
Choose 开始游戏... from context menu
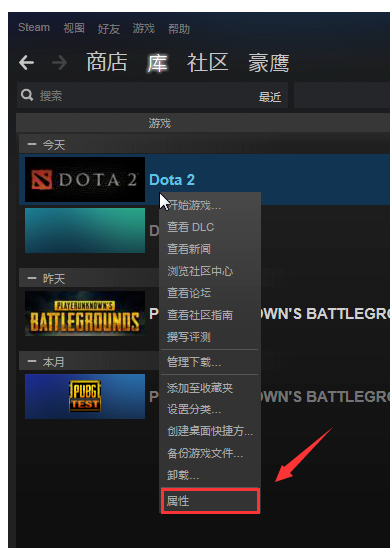click(x=210, y=205)
